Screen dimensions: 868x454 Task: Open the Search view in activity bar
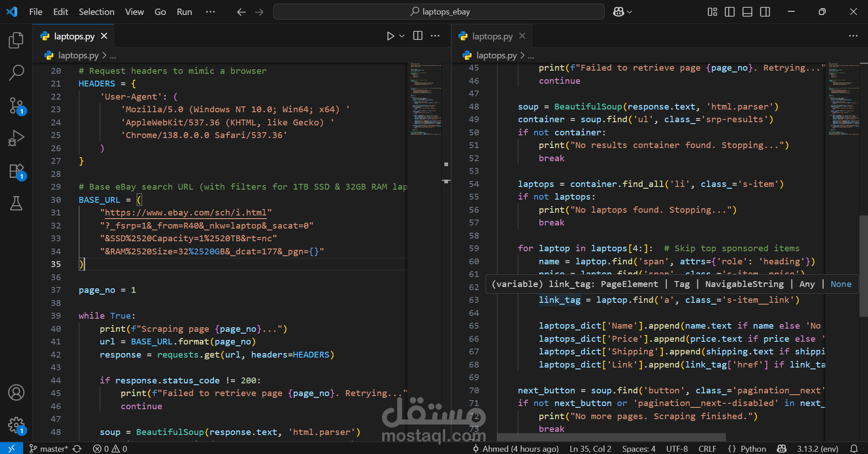pos(16,72)
